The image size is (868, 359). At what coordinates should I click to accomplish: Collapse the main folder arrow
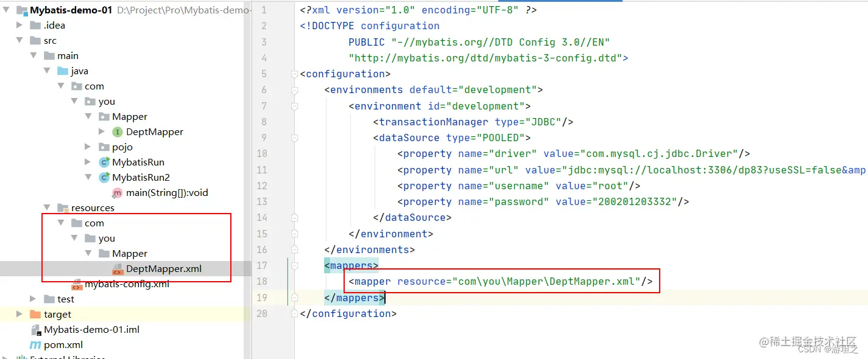coord(34,55)
